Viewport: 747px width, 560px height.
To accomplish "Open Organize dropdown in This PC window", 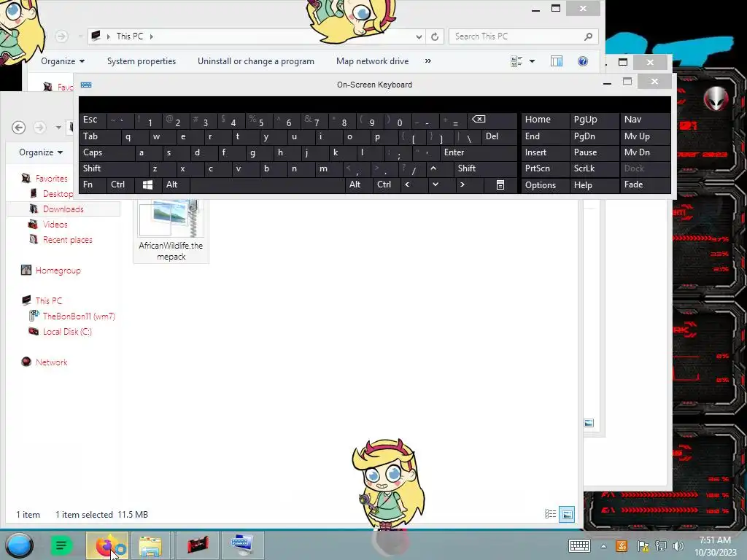I will pyautogui.click(x=63, y=61).
